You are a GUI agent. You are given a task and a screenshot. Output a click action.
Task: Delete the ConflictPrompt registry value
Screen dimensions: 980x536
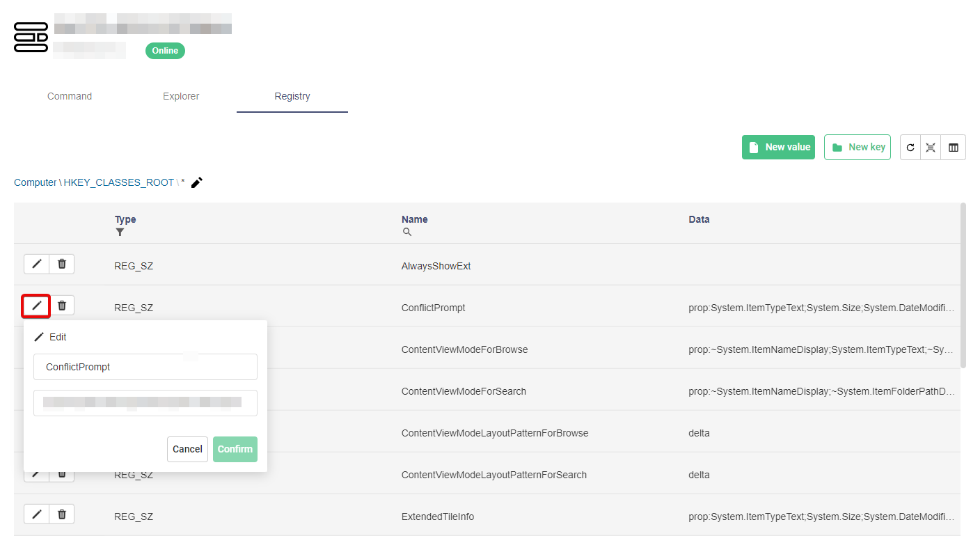click(62, 306)
